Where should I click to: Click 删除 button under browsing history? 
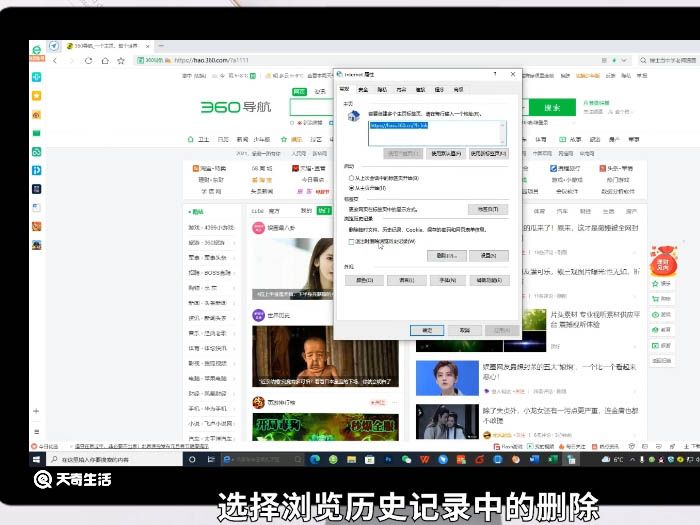click(x=446, y=256)
